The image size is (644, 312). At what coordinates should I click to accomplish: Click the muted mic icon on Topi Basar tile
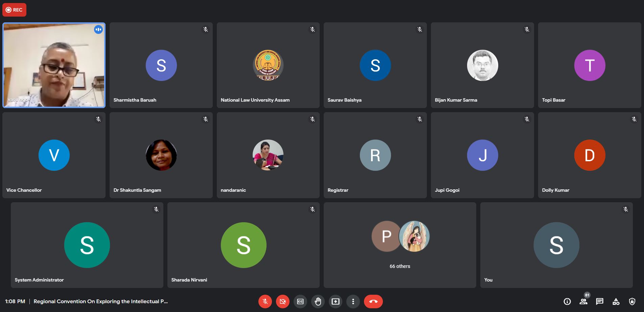pos(634,29)
